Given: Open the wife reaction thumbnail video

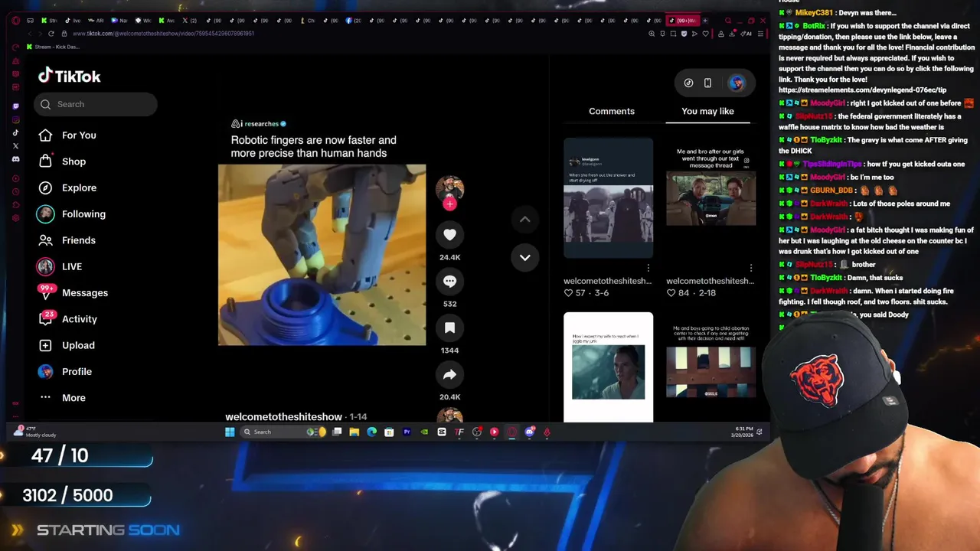Looking at the screenshot, I should (608, 367).
